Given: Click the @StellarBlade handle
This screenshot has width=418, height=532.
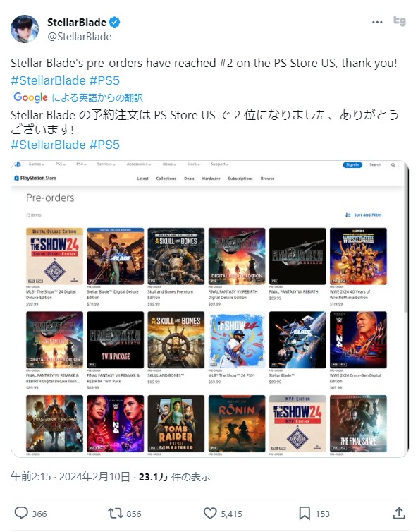Looking at the screenshot, I should [x=80, y=36].
